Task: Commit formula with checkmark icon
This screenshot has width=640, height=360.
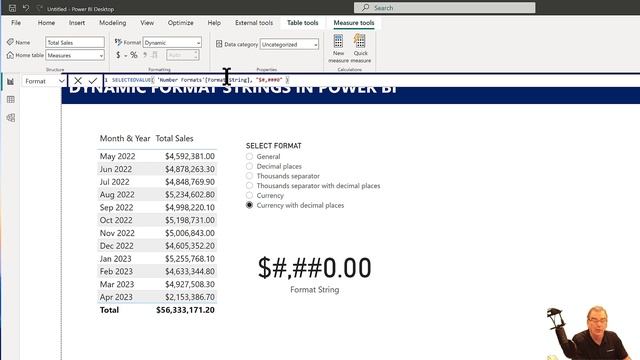Action: coord(93,81)
